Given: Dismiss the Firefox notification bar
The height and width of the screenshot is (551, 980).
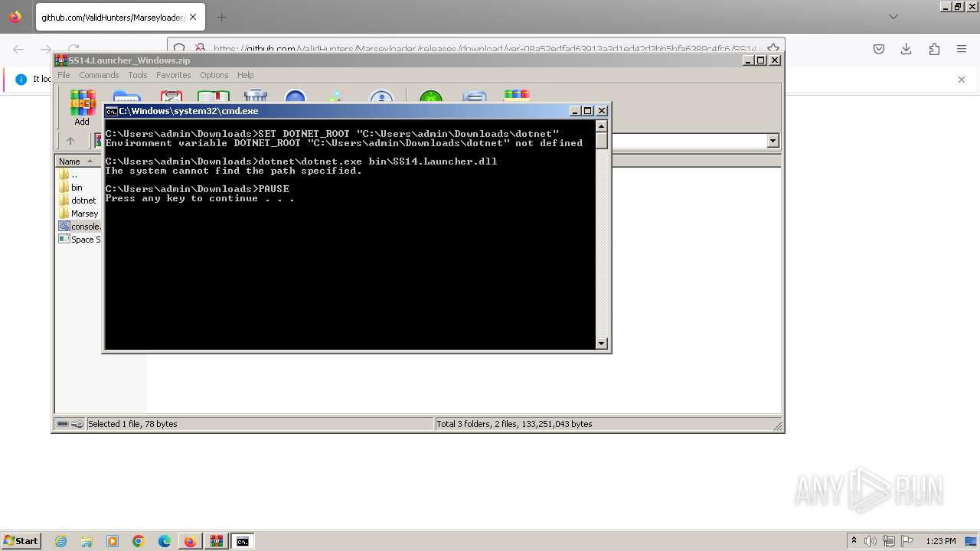Looking at the screenshot, I should [962, 80].
